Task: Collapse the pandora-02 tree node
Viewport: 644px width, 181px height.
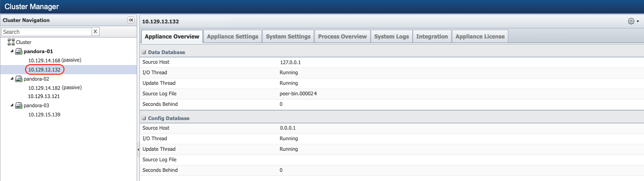Action: tap(12, 79)
